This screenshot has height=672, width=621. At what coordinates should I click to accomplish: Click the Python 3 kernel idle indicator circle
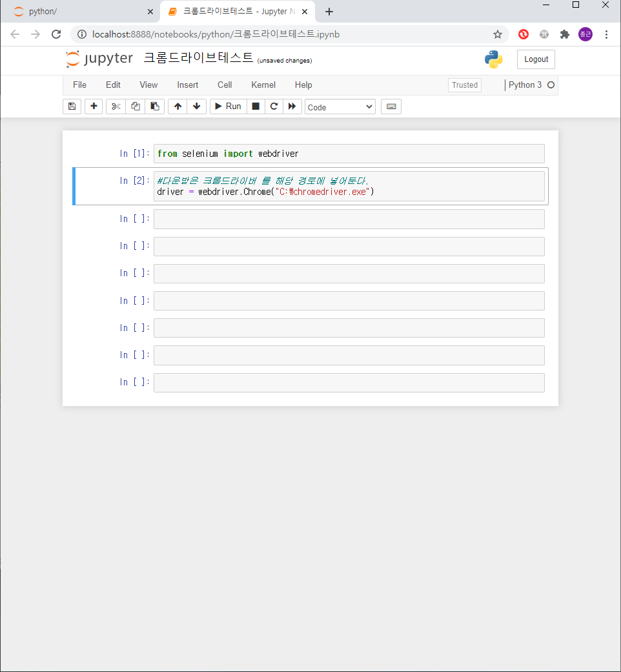[551, 85]
